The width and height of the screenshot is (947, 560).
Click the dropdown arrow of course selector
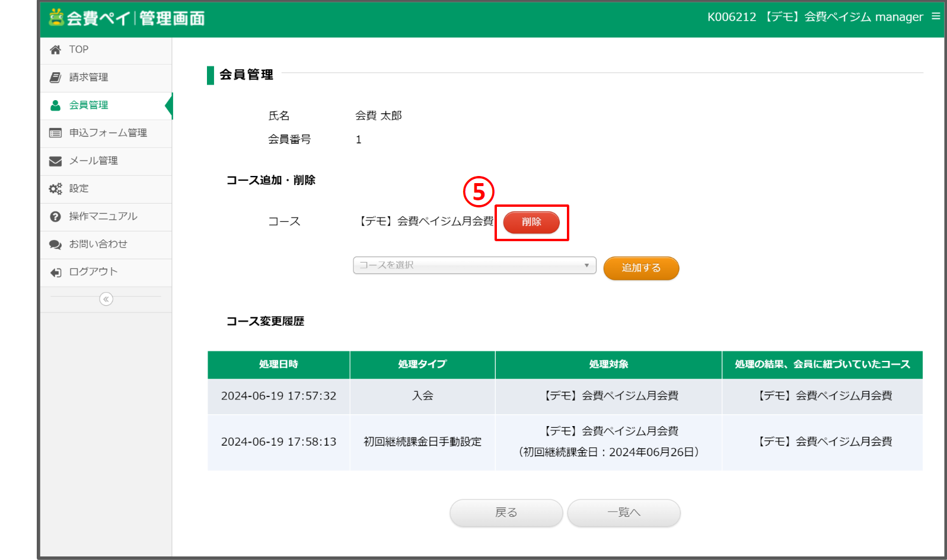586,265
